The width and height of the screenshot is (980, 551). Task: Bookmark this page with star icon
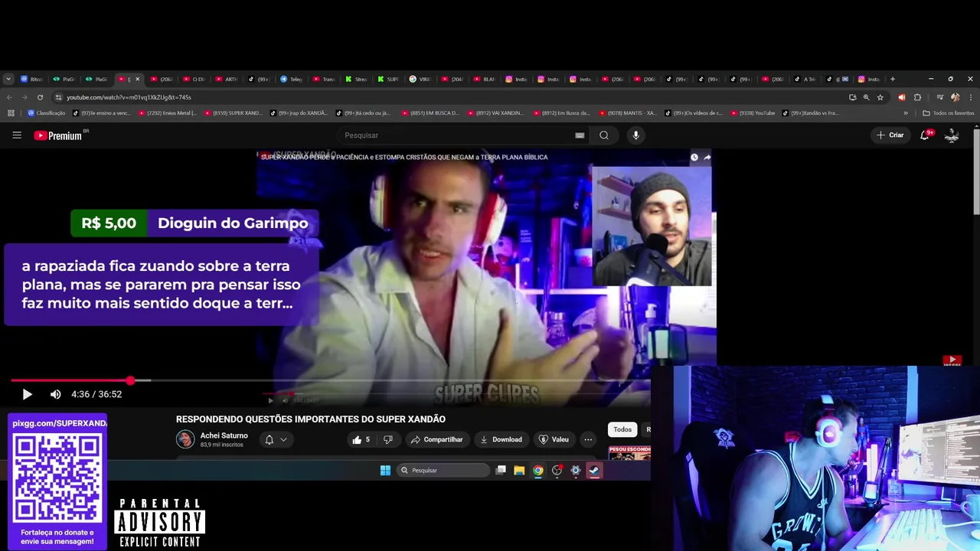point(880,97)
